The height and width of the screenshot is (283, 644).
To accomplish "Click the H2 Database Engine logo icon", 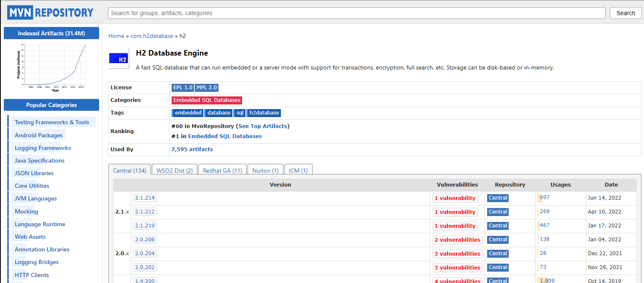I will tap(119, 59).
